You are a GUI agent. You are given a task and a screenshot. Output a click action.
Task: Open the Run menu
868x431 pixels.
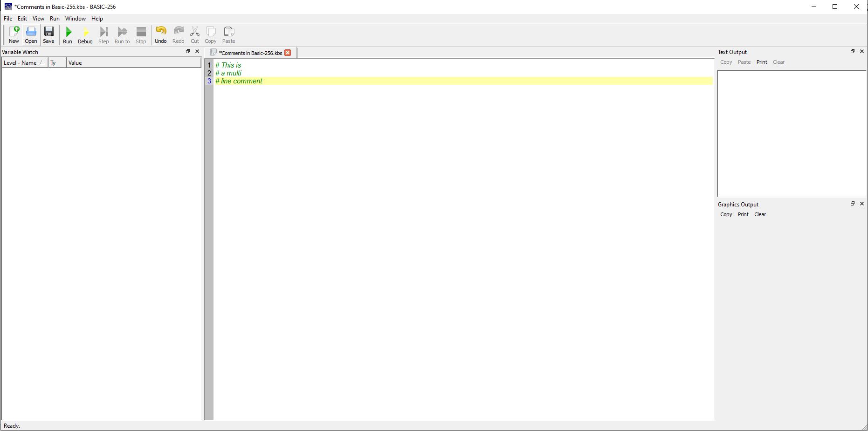pos(55,19)
